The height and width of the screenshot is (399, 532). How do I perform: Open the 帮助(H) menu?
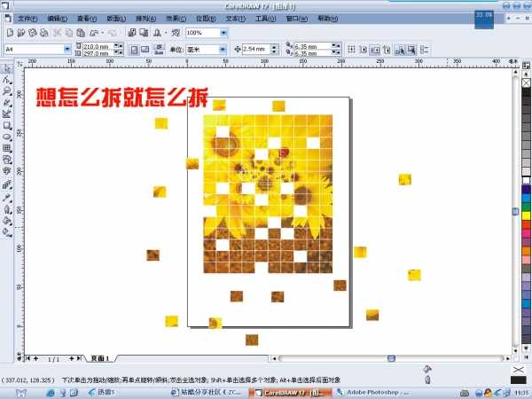coord(328,18)
